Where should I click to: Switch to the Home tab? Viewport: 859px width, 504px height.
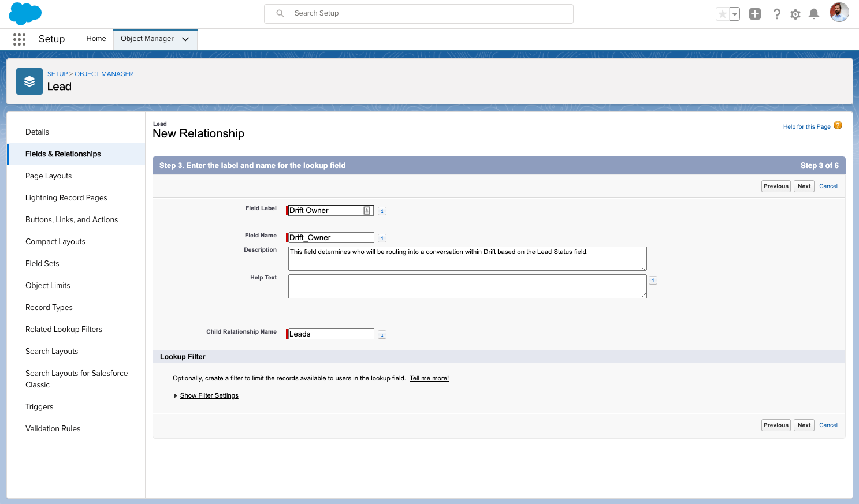[x=96, y=39]
